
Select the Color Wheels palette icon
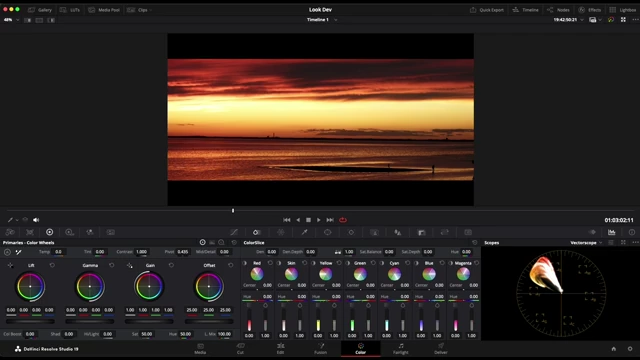(49, 232)
